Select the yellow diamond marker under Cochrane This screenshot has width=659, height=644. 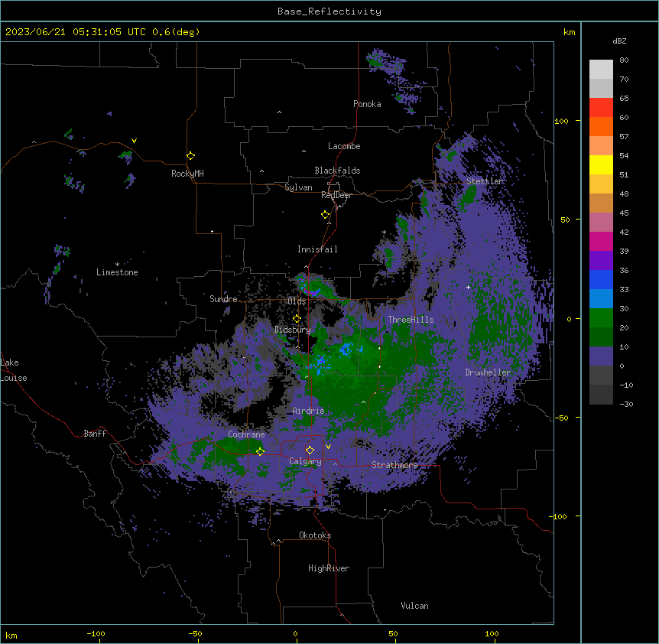(x=260, y=451)
